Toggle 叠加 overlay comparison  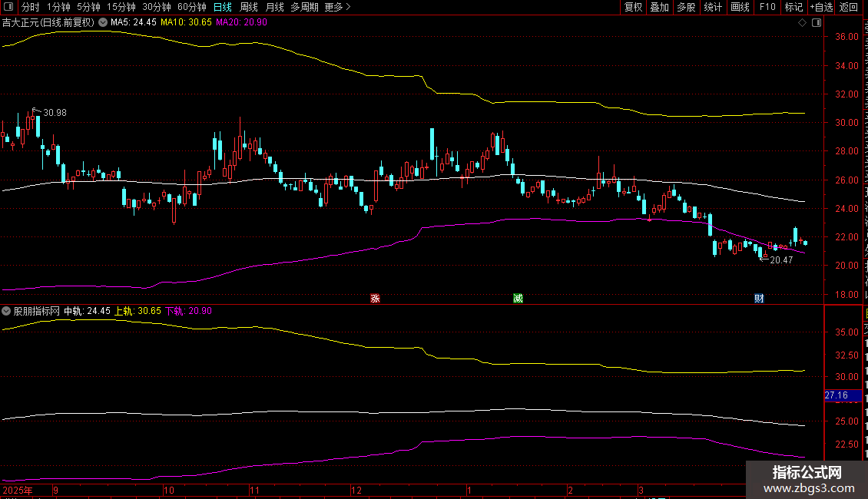[x=659, y=7]
